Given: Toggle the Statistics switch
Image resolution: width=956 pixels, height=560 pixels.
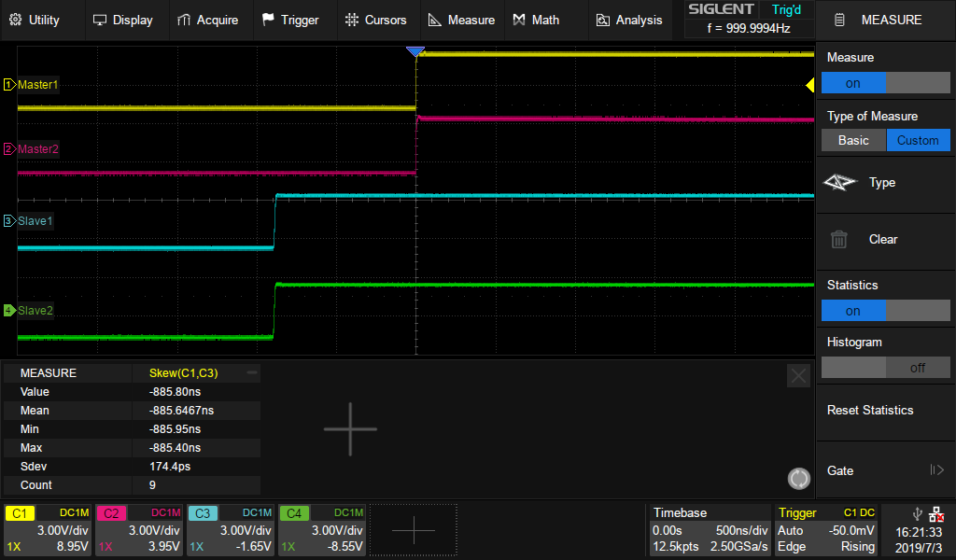Looking at the screenshot, I should click(885, 311).
